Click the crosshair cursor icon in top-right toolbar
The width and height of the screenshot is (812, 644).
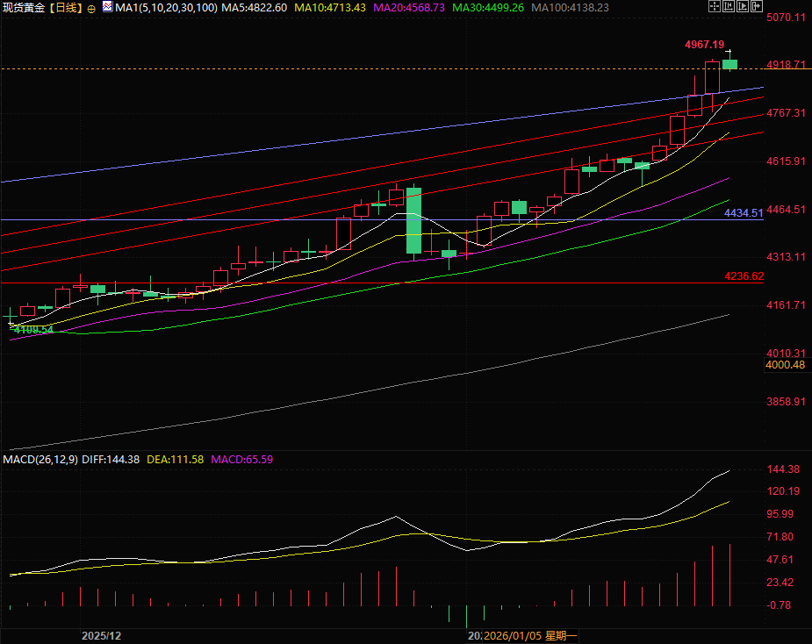point(715,6)
